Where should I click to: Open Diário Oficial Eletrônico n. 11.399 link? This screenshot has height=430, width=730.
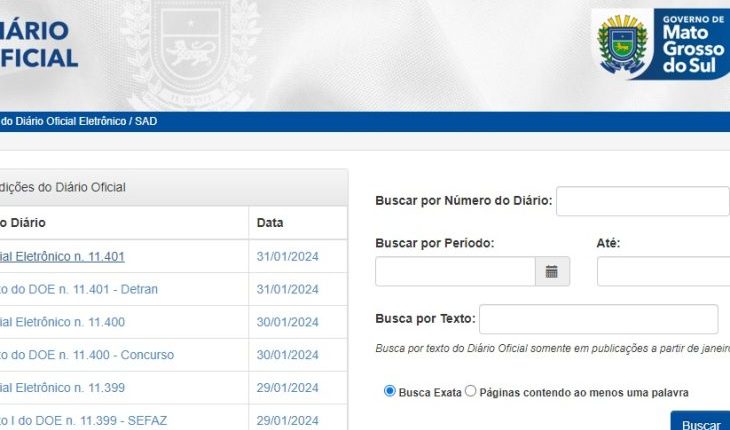coord(62,388)
